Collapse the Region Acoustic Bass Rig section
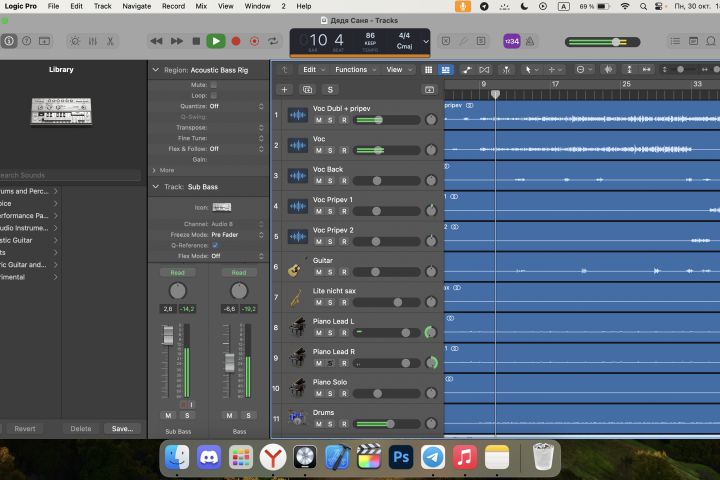720x480 pixels. [156, 70]
